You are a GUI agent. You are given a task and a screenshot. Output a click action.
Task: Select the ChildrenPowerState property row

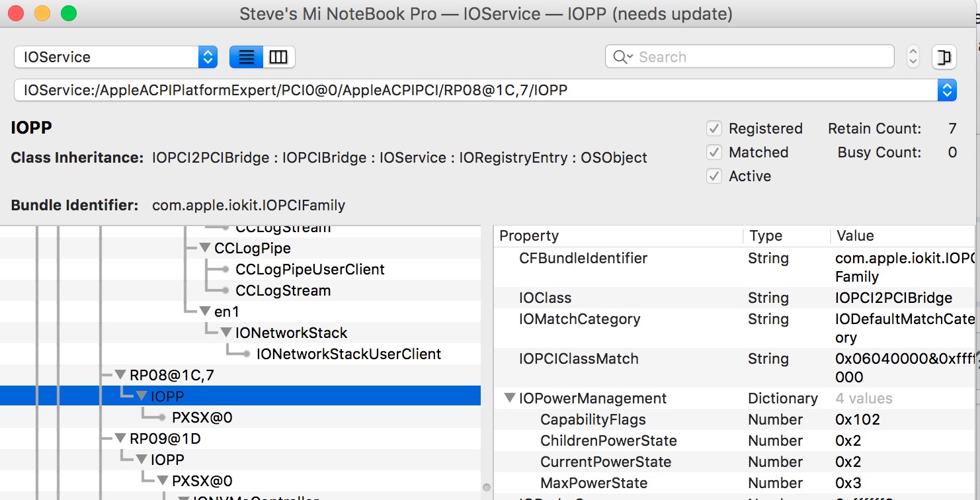(x=734, y=440)
